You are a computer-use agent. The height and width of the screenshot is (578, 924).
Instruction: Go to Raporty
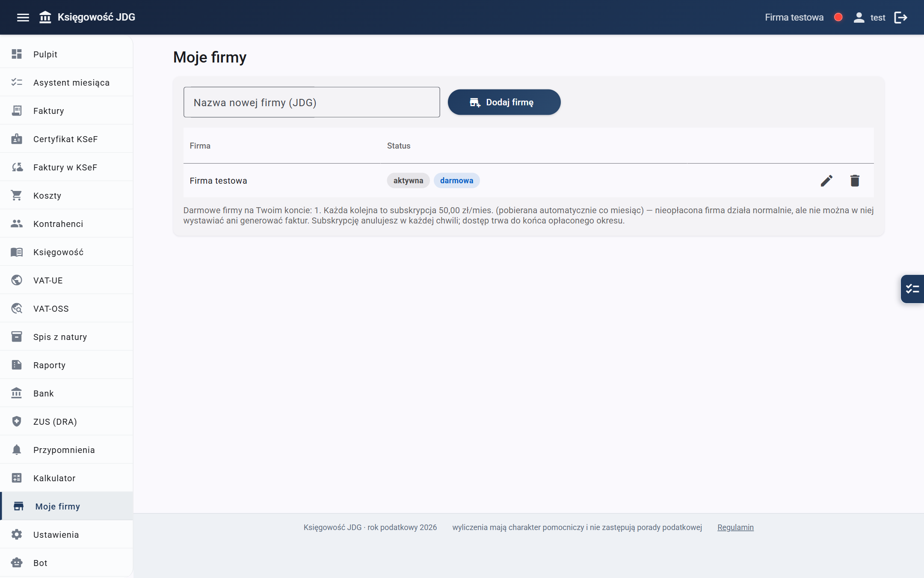(67, 365)
